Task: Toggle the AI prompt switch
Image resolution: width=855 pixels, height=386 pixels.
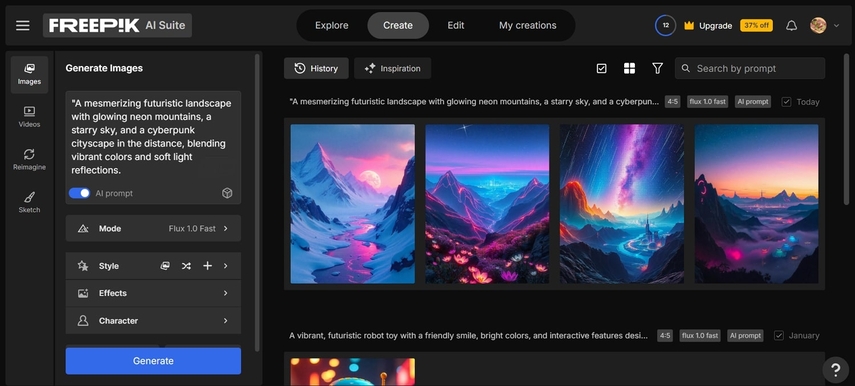Action: [x=80, y=193]
